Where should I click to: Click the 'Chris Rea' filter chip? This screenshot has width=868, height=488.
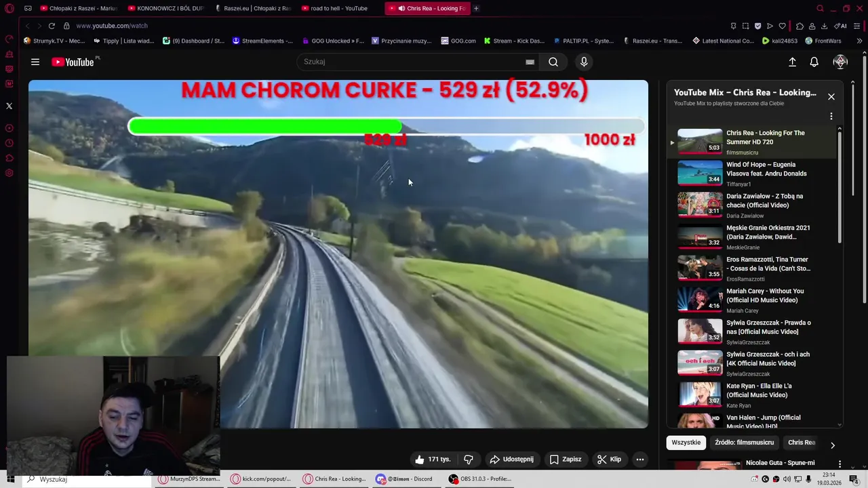801,443
